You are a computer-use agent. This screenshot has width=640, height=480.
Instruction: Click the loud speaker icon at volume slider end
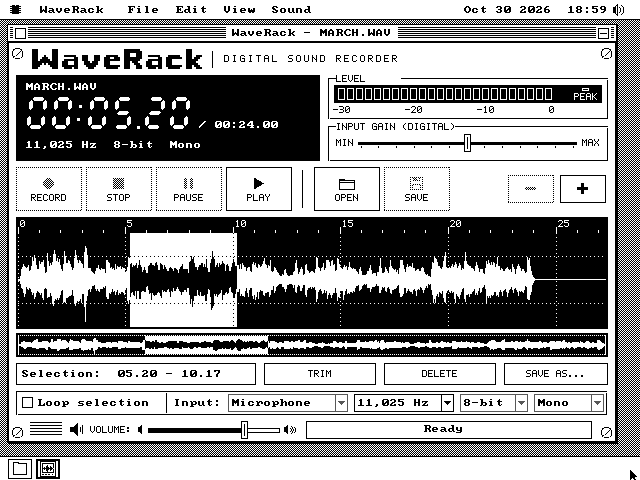click(290, 429)
